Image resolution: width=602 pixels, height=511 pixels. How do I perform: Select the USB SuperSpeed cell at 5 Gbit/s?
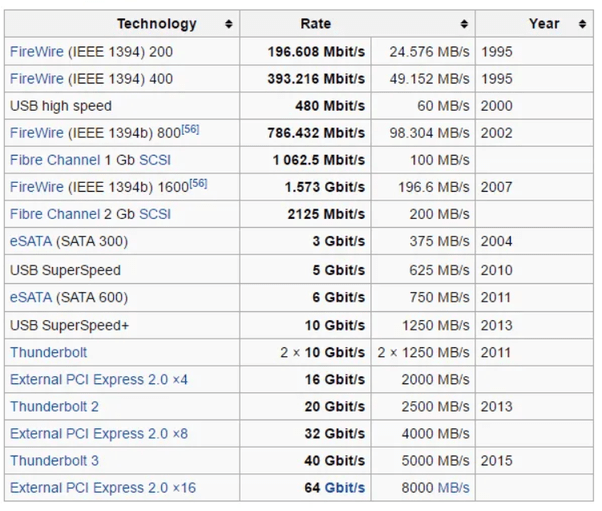click(122, 270)
